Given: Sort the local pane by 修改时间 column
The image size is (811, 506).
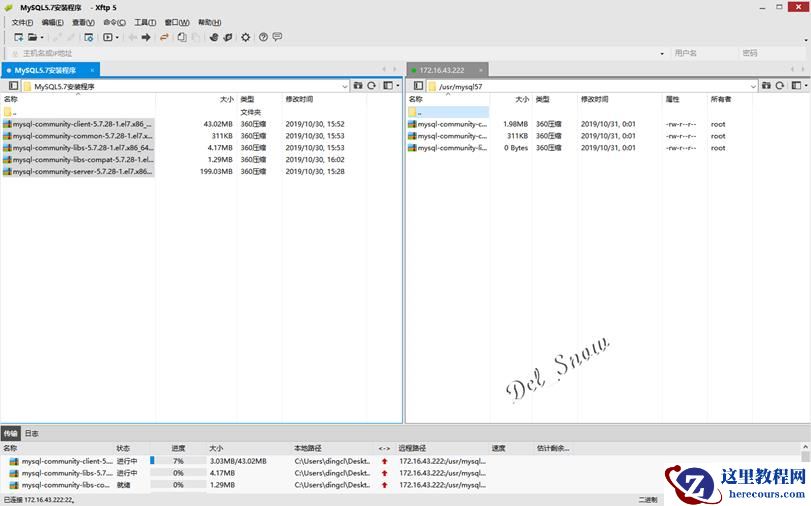Looking at the screenshot, I should pos(299,99).
